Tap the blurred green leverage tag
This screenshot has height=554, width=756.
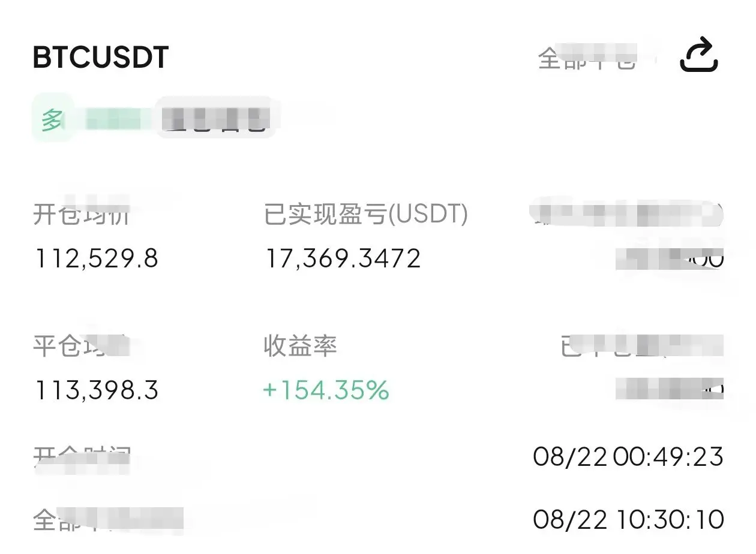(114, 120)
